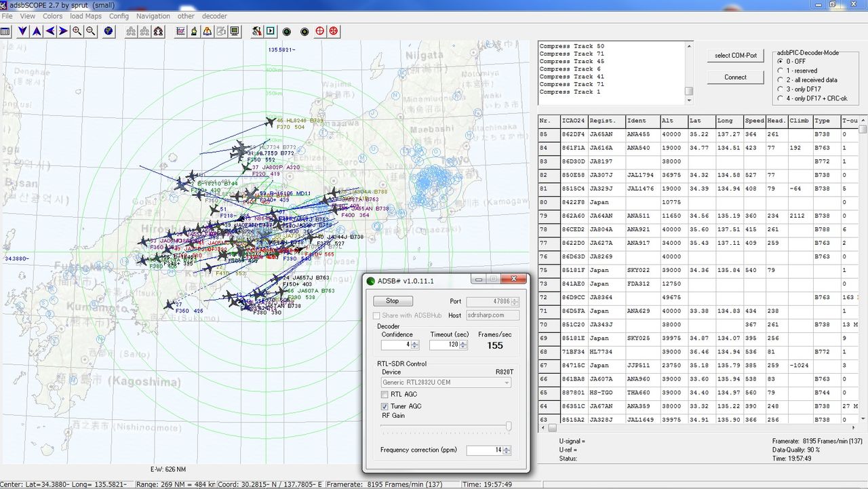Click the globe icon in toolbar
Screen dimensions: 868x489
click(x=108, y=31)
